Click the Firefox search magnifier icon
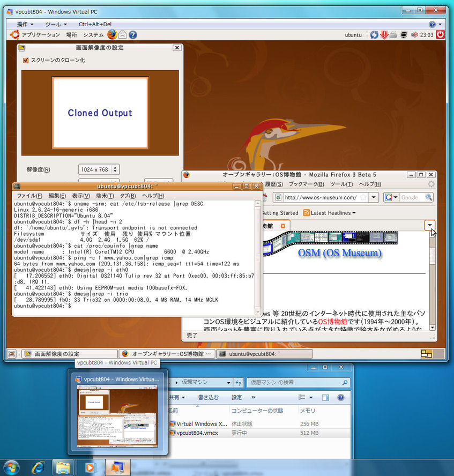The image size is (454, 476). (428, 198)
